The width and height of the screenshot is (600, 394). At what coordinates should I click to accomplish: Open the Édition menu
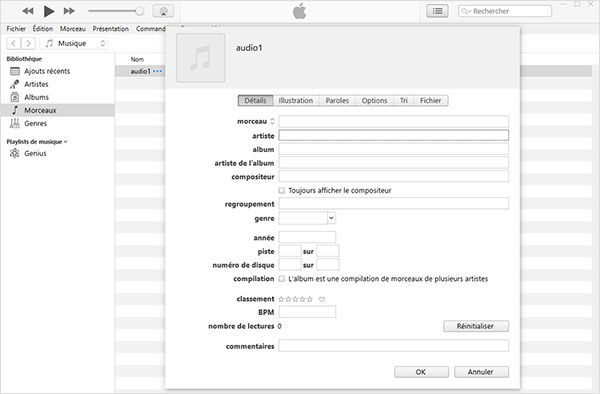(43, 29)
